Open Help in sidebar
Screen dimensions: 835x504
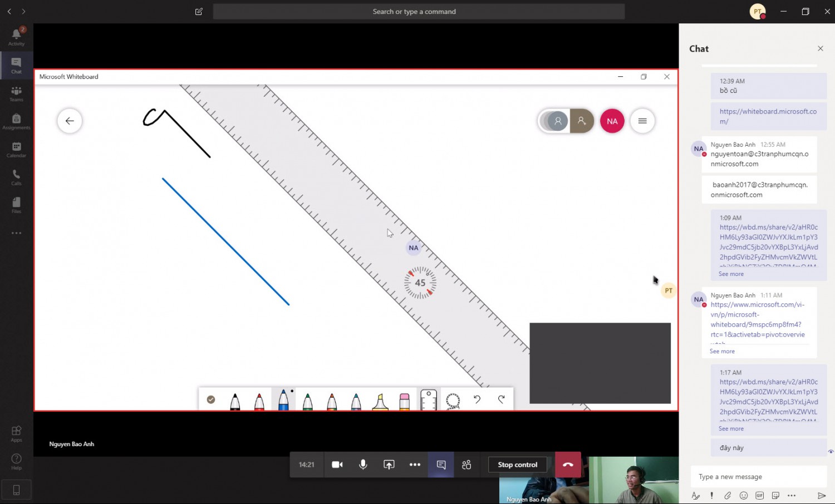coord(17,462)
